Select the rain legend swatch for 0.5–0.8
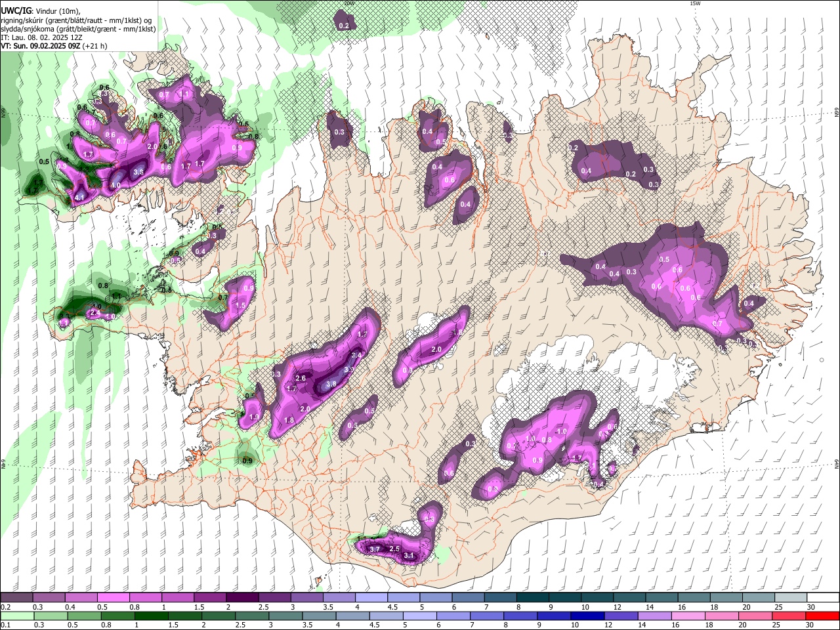This screenshot has height=630, width=840. [84, 616]
